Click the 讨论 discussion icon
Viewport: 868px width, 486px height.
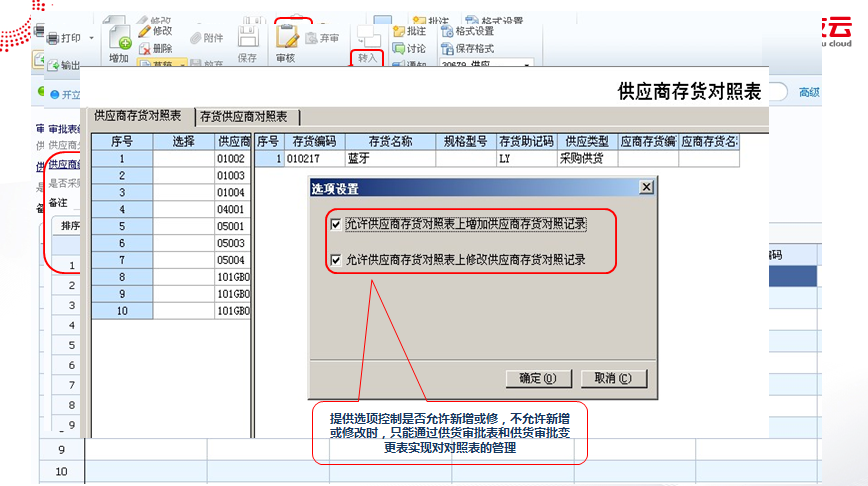(399, 49)
